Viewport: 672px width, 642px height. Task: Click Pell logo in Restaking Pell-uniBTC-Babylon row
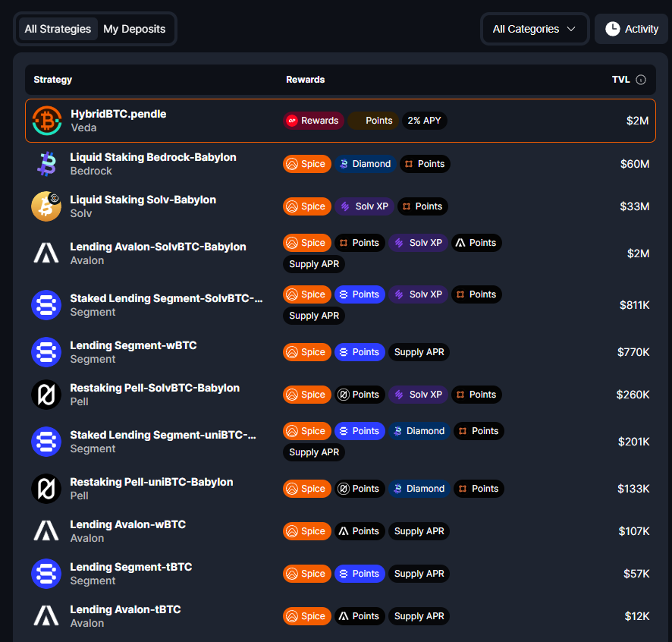point(46,489)
